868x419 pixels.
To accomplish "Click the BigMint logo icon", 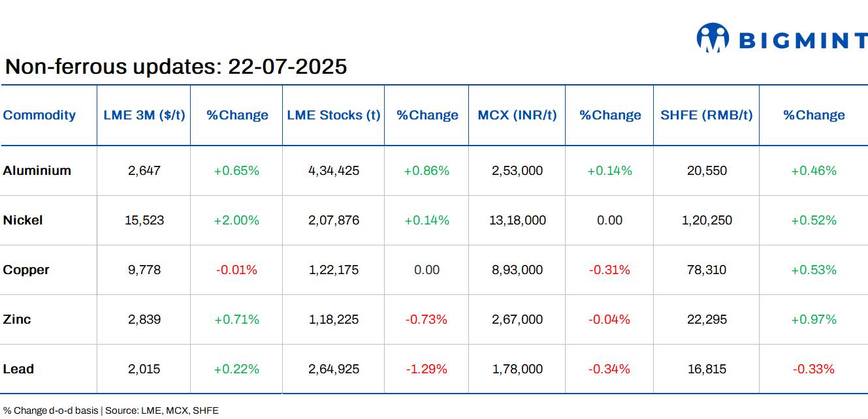I will pyautogui.click(x=712, y=38).
